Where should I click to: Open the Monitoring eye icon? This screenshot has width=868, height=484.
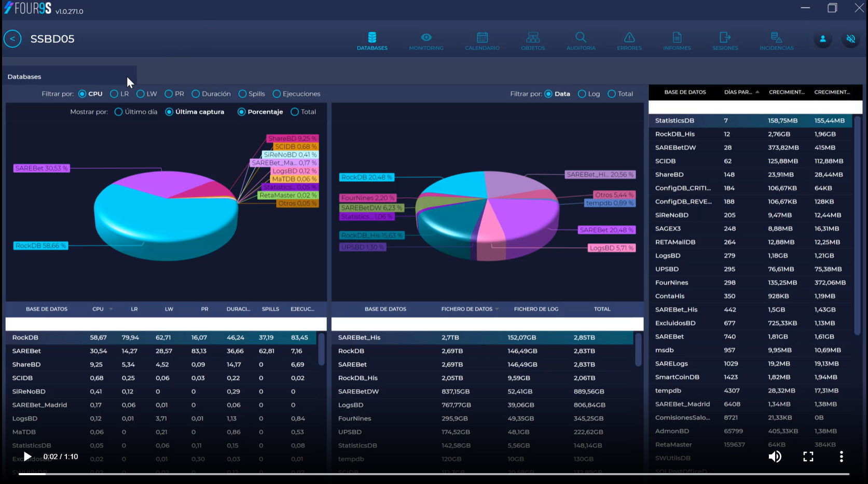[x=426, y=37]
